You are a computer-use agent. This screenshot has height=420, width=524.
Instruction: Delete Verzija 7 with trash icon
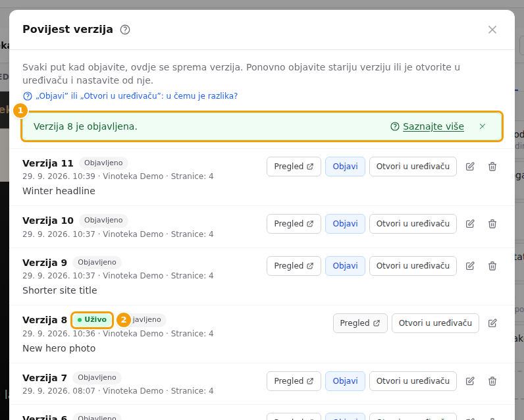click(x=492, y=381)
